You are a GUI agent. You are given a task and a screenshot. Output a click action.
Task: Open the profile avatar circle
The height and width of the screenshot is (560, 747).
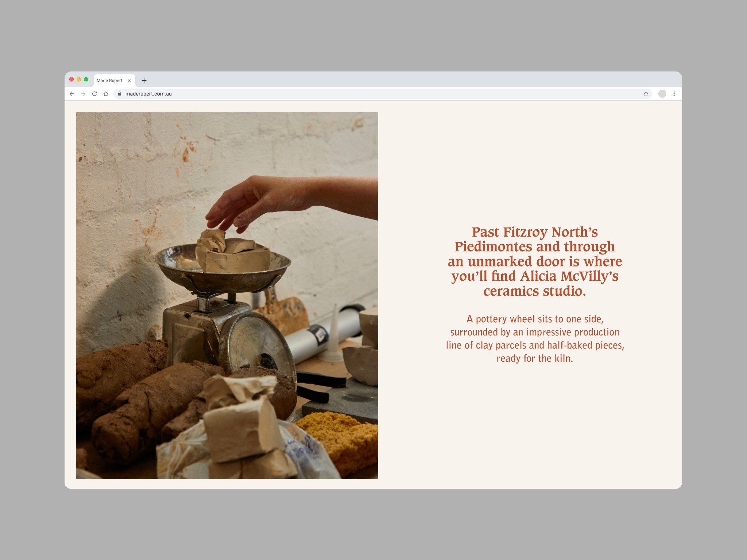(x=662, y=94)
